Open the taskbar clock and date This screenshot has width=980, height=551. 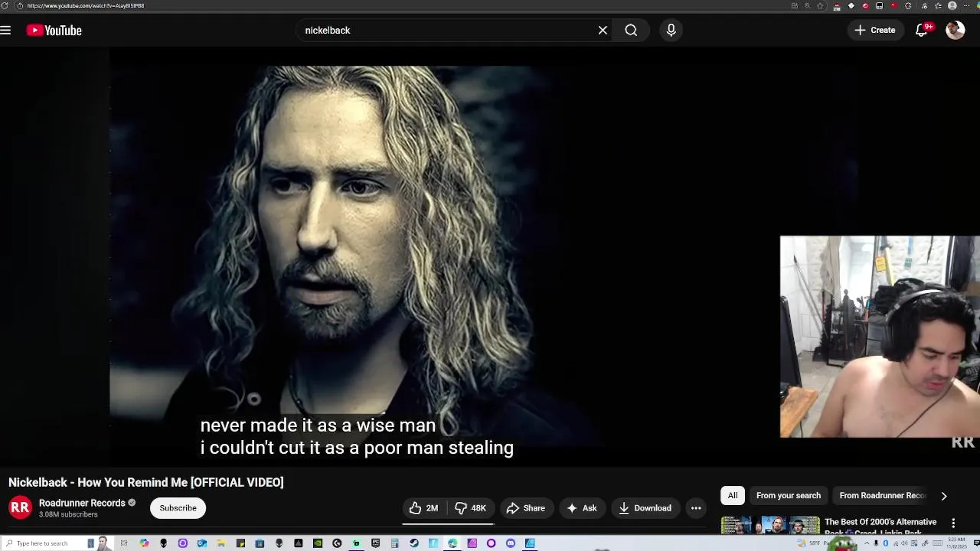point(956,543)
